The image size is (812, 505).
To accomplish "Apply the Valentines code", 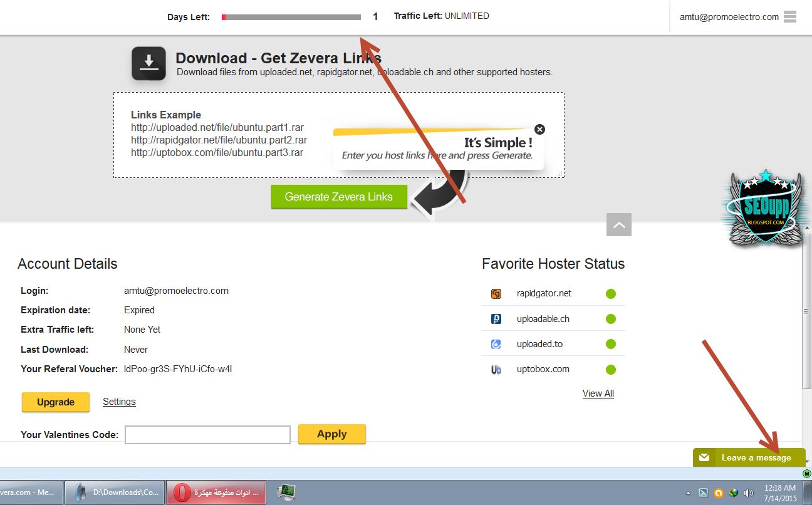I will [332, 434].
